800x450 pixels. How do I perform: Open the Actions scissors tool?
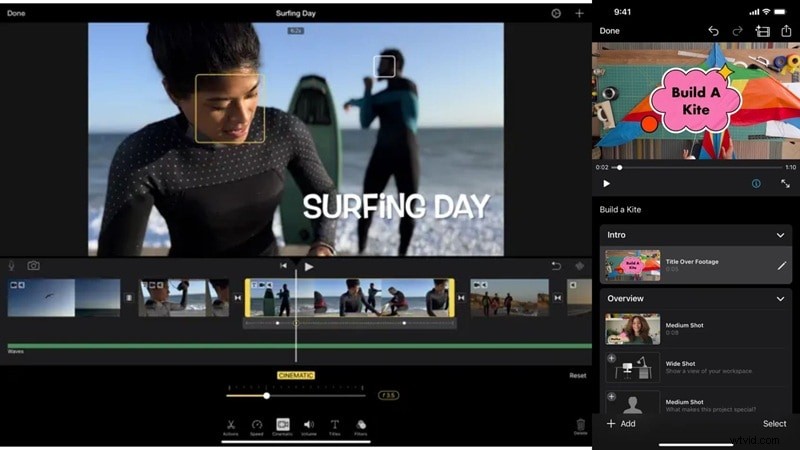coord(231,427)
